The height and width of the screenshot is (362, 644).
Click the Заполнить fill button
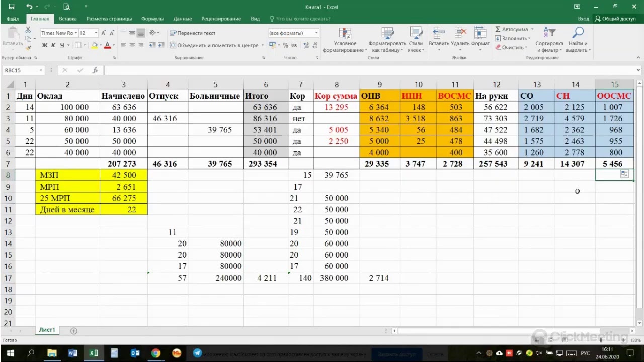pyautogui.click(x=513, y=38)
